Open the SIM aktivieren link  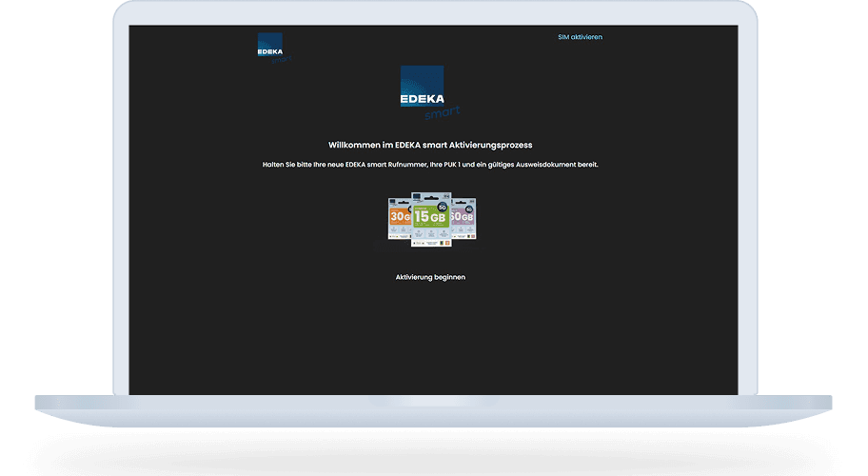point(580,37)
